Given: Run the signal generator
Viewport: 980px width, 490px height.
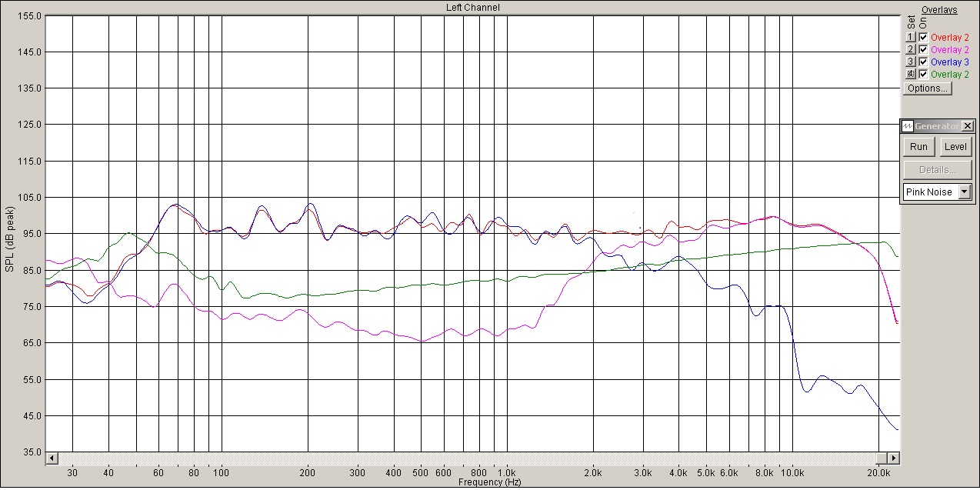Looking at the screenshot, I should coord(918,147).
